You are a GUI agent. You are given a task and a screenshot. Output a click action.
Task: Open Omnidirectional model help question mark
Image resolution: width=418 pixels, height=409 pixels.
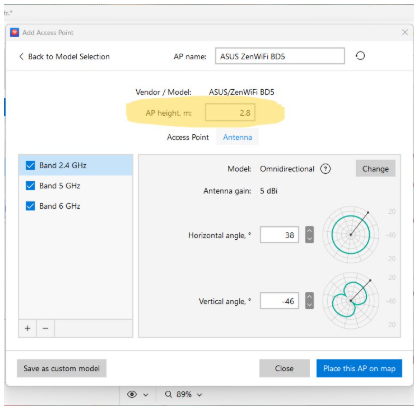(325, 169)
